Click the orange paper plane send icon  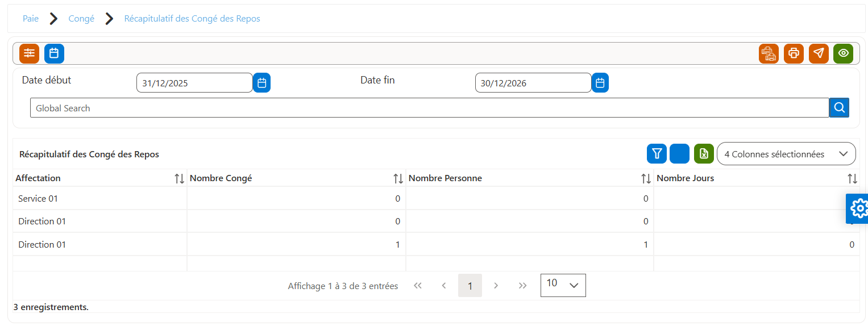(819, 53)
